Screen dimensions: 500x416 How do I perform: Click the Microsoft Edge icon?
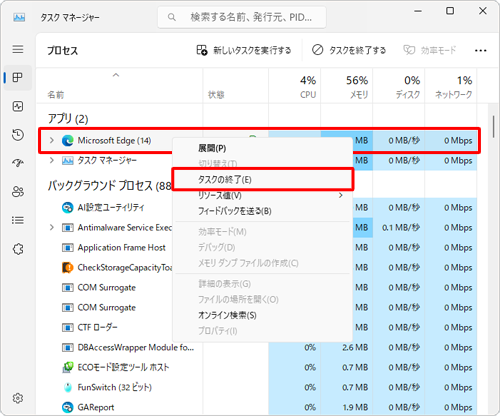[68, 141]
